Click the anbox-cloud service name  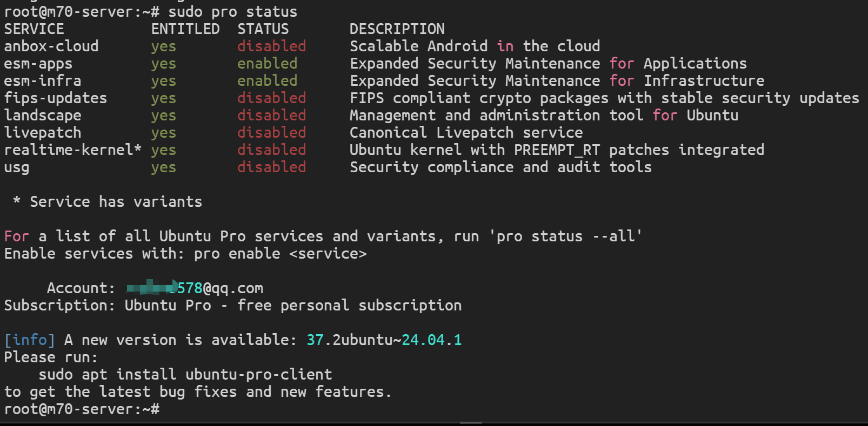coord(51,46)
